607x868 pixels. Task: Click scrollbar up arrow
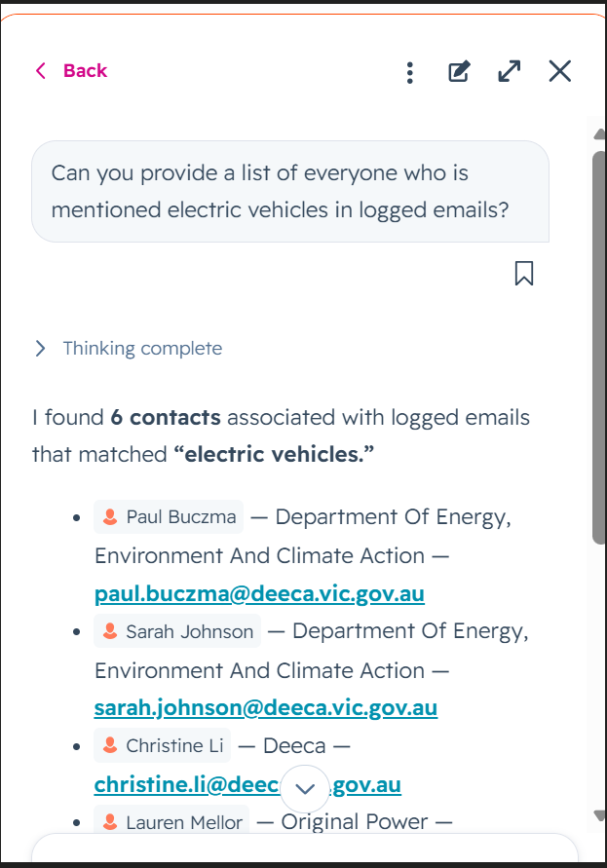pos(599,134)
